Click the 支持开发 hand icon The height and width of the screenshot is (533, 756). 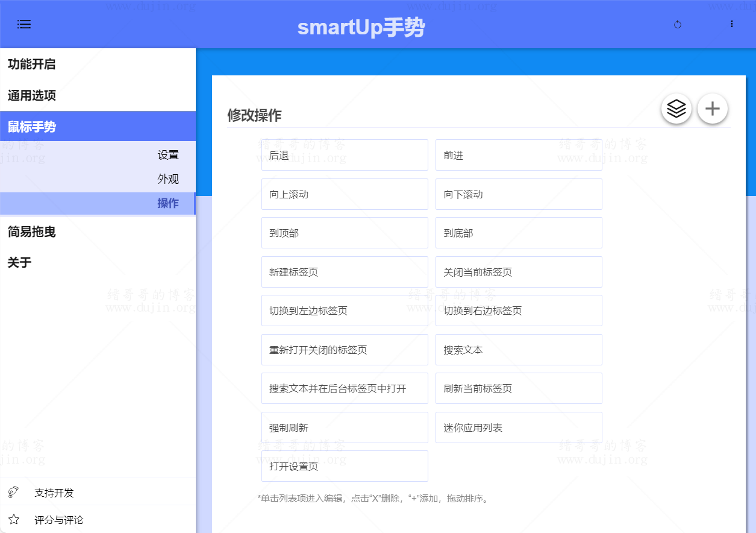[13, 492]
